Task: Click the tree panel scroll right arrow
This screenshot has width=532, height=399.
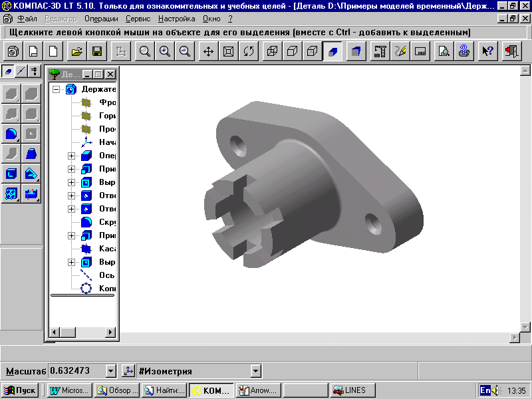Action: [110, 332]
